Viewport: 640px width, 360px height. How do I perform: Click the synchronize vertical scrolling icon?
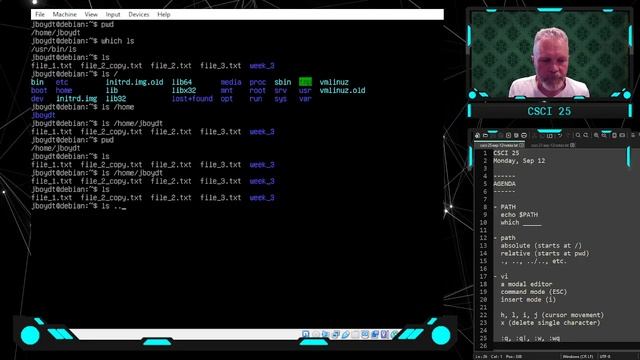[x=614, y=135]
